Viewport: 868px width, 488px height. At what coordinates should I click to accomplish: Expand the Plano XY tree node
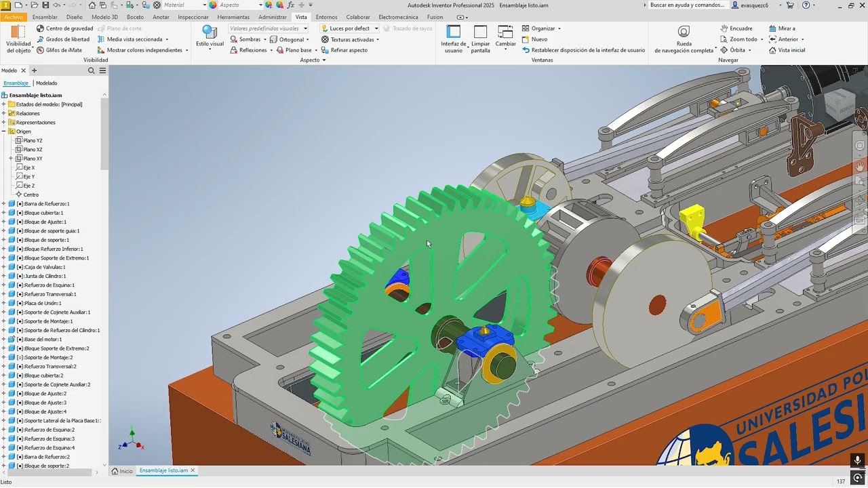[x=11, y=159]
